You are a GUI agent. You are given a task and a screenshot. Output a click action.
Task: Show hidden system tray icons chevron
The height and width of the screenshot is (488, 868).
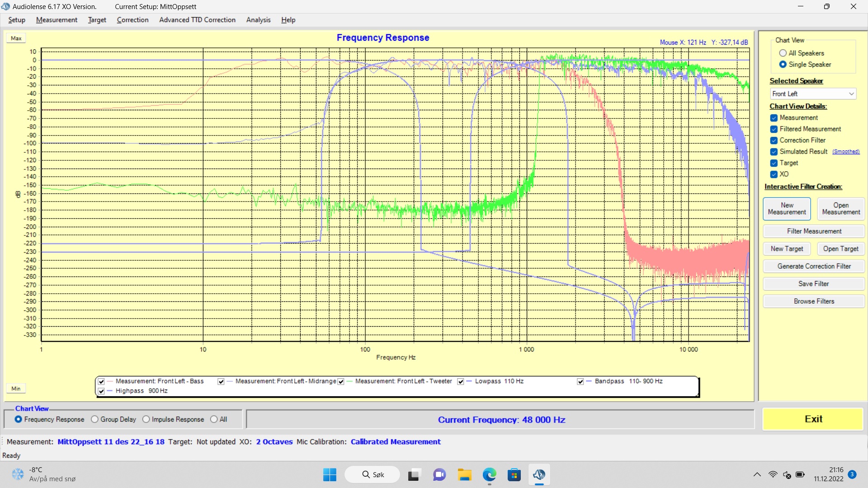pos(757,474)
